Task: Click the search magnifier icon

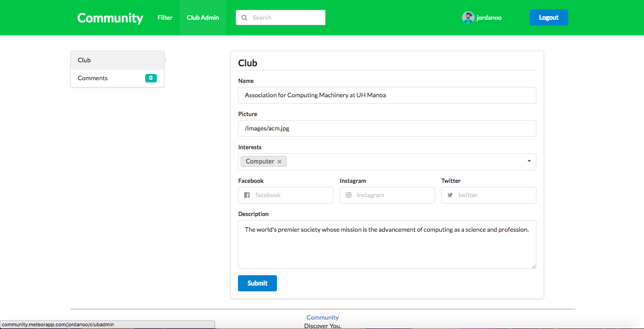Action: (244, 18)
